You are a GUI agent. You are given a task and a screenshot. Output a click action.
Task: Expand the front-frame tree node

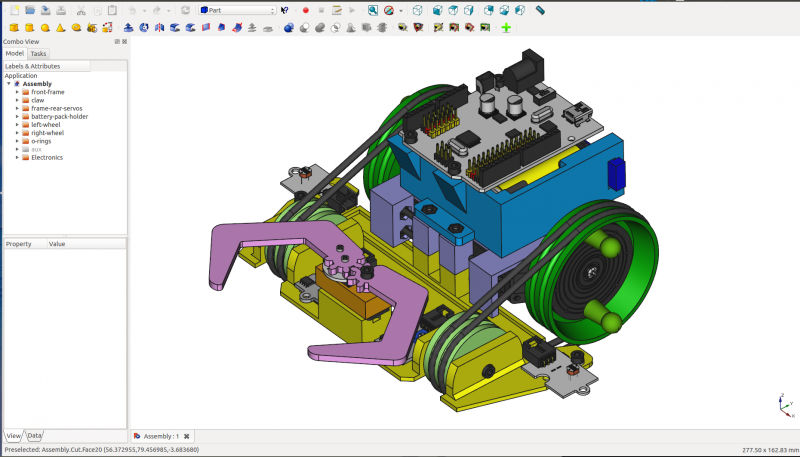17,92
